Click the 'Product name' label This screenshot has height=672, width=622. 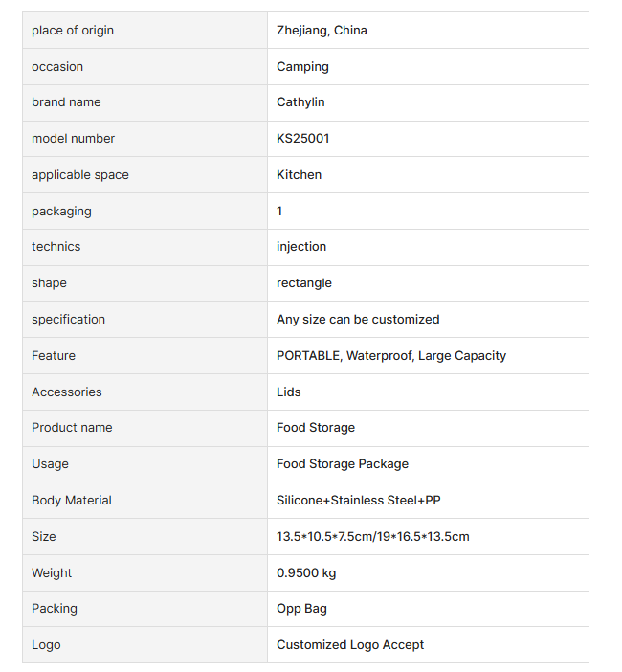pos(72,428)
